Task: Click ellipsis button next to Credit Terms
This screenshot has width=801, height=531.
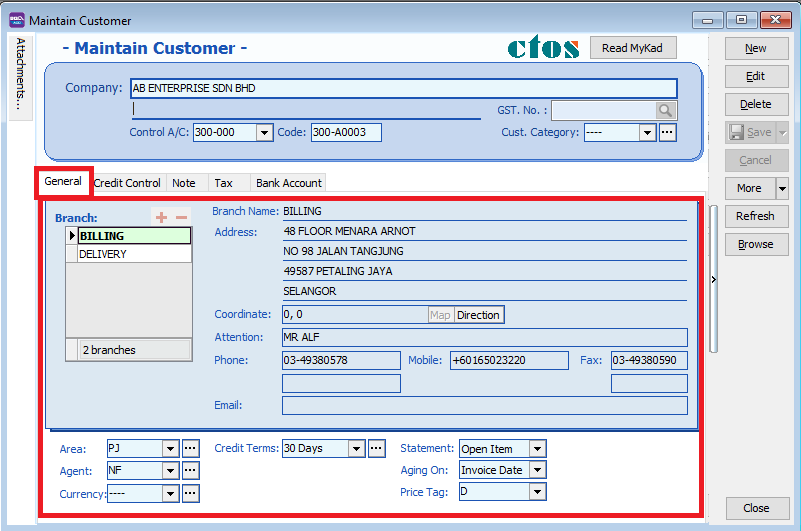Action: click(x=376, y=448)
